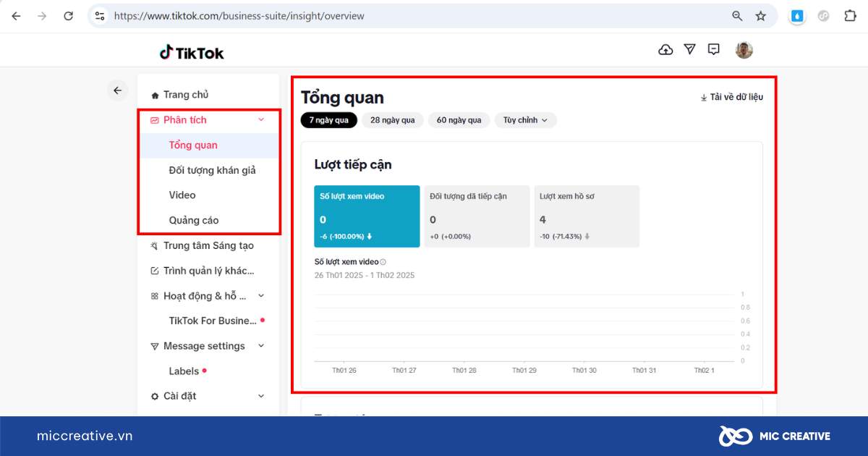Open the browser extensions puzzle icon
Image resolution: width=868 pixels, height=456 pixels.
pos(850,15)
